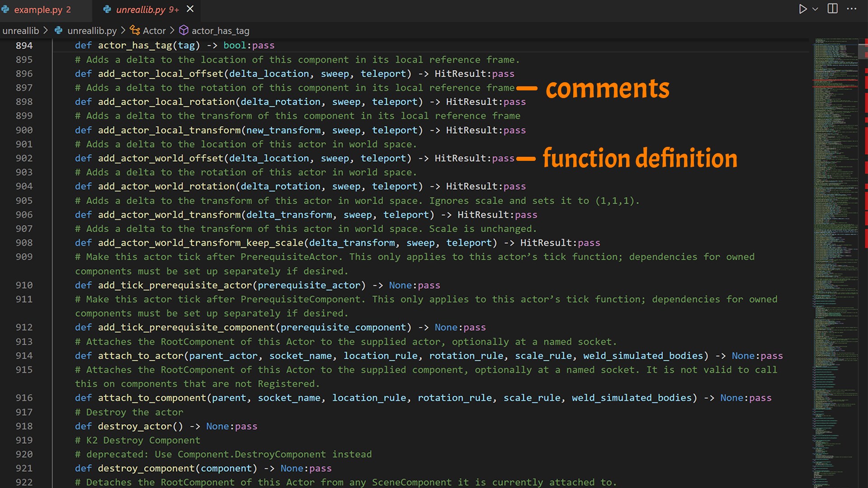Click the function name add_actor_world_offset
This screenshot has height=488, width=868.
coord(160,158)
